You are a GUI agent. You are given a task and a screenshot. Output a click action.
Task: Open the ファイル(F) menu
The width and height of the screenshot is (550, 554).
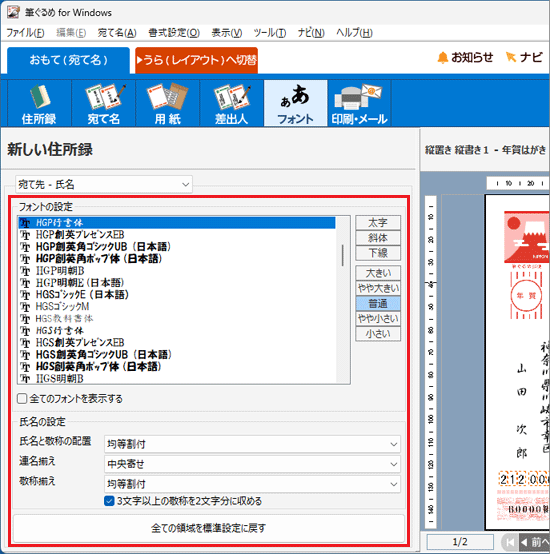click(x=25, y=33)
